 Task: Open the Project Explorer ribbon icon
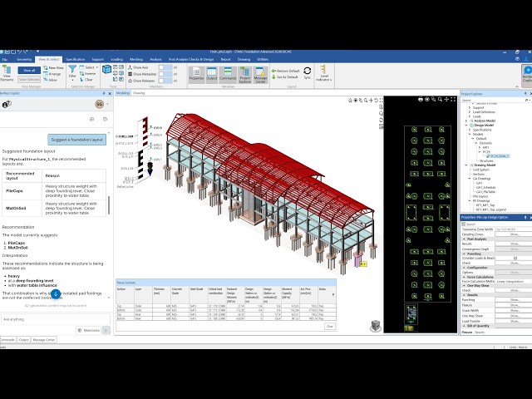tap(244, 74)
